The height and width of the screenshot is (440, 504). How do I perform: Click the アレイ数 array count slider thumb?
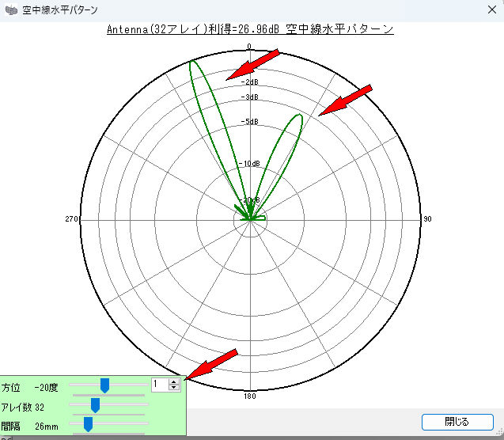(95, 405)
